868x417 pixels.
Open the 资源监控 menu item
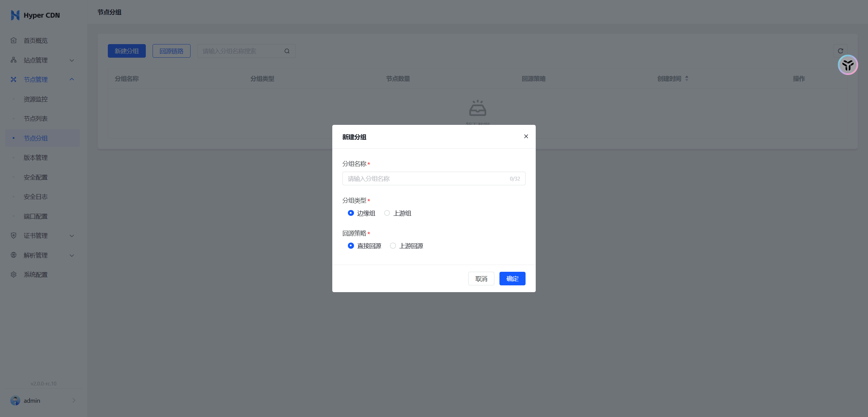coord(36,99)
